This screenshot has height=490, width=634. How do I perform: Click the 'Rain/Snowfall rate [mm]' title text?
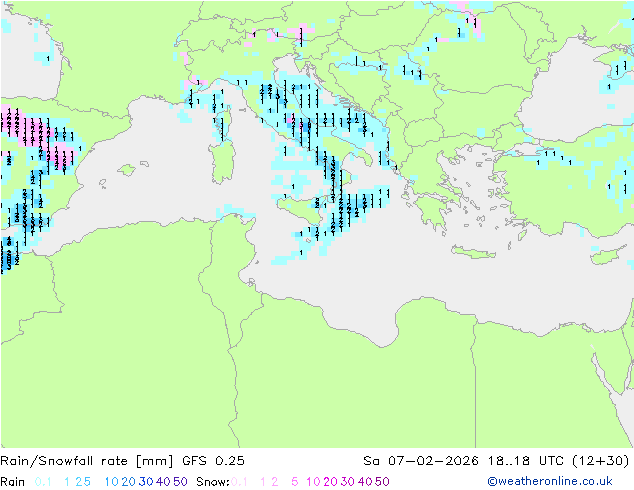87,461
